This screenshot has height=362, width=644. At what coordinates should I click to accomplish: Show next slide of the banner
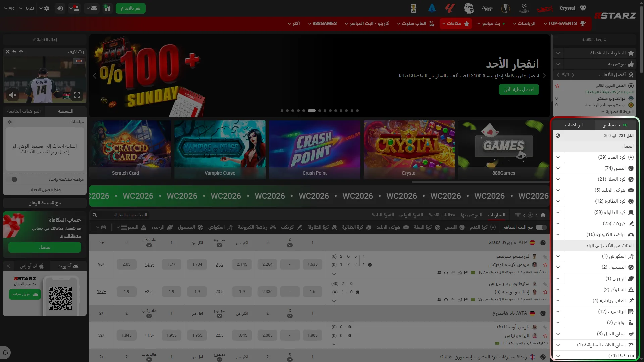tap(544, 76)
